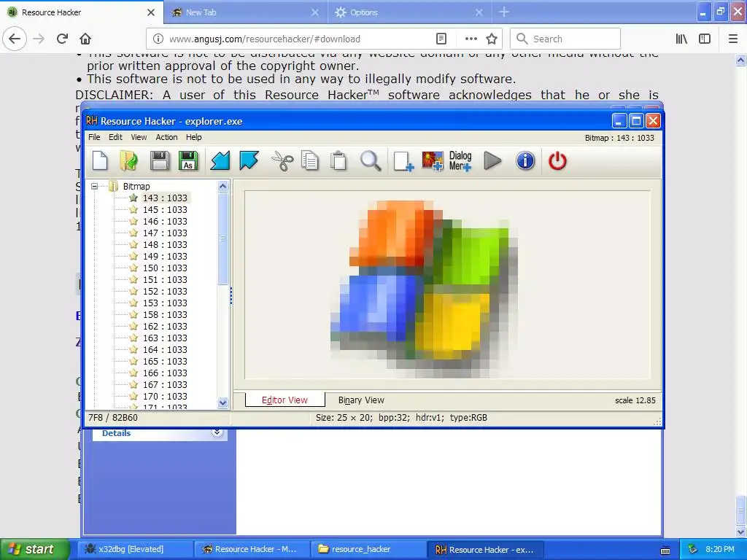
Task: Paste using the clipboard toolbar icon
Action: [338, 161]
